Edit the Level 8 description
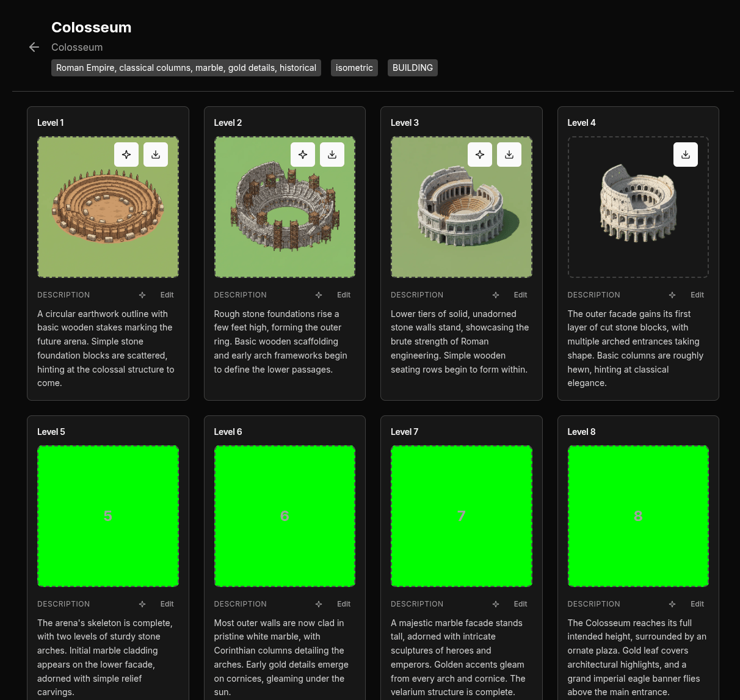The height and width of the screenshot is (700, 740). pyautogui.click(x=697, y=604)
